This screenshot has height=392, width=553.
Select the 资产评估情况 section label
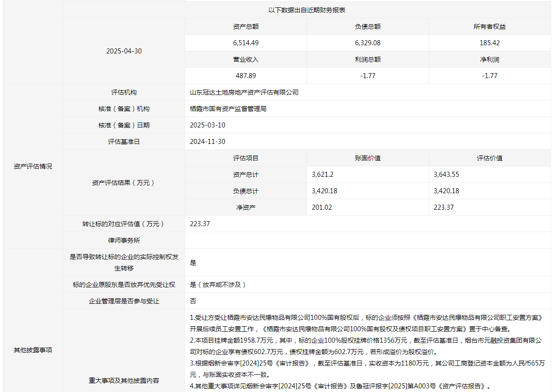pos(33,166)
